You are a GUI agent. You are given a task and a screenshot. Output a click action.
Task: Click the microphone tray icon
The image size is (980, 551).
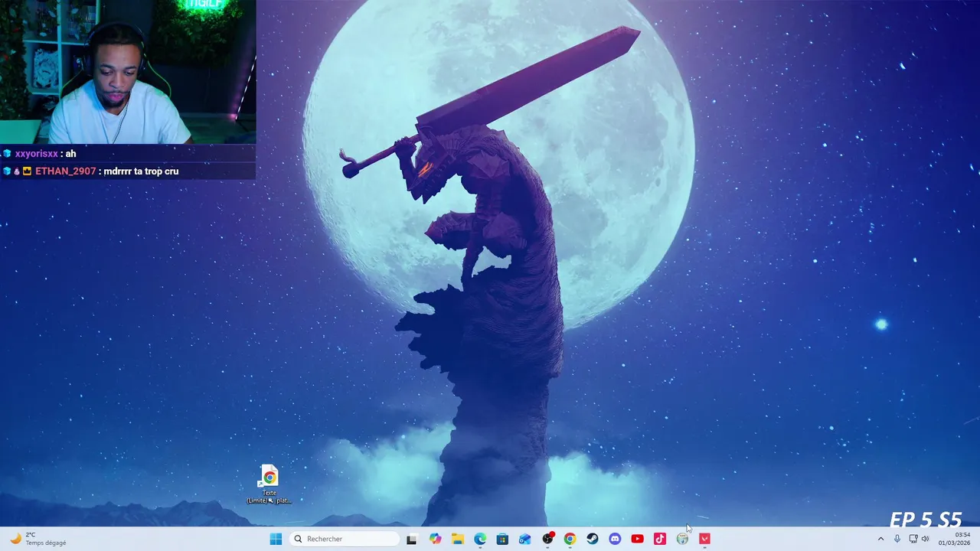(x=897, y=539)
